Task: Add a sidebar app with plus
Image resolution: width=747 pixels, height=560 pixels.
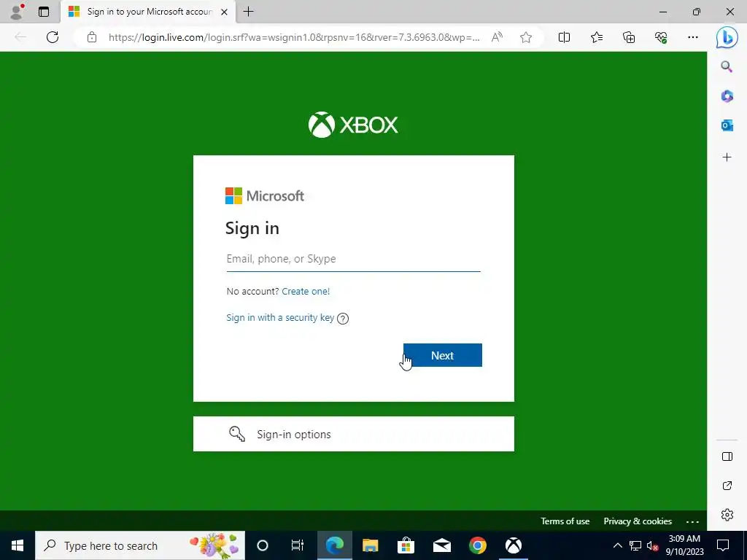Action: 727,157
